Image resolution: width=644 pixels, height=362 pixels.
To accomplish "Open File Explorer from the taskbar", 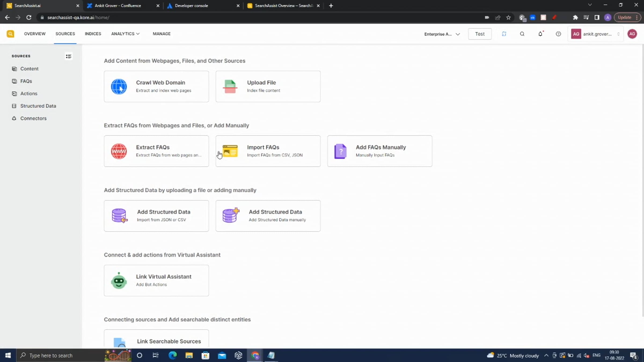I will 189,355.
